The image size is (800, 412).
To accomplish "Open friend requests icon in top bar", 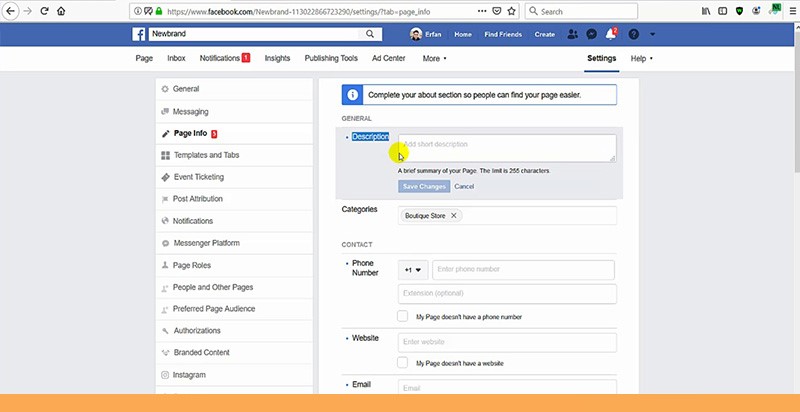I will point(572,34).
